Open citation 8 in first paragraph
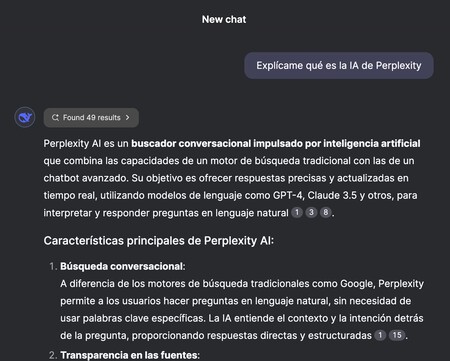This screenshot has height=361, width=450. [x=326, y=212]
